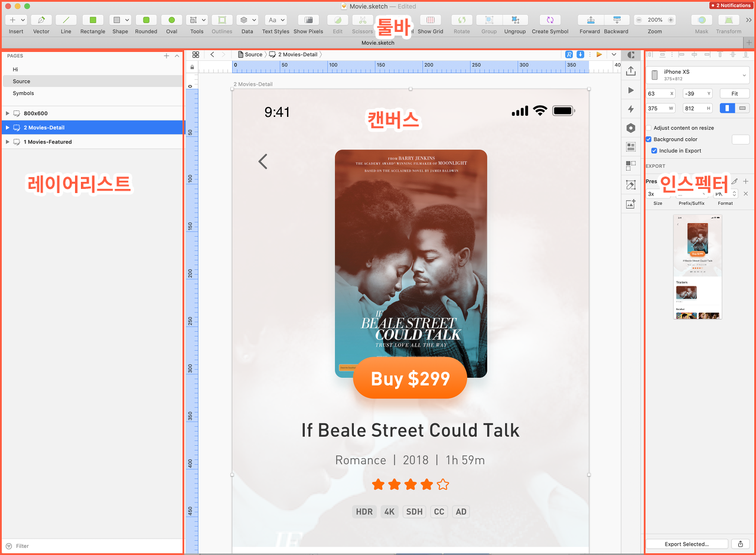
Task: Expand the 1 Movies-Featured artboard
Action: click(x=7, y=142)
